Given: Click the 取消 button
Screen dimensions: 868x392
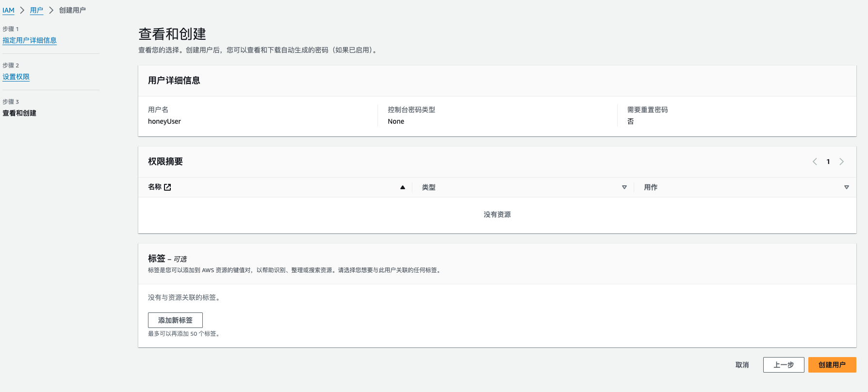Looking at the screenshot, I should [742, 365].
